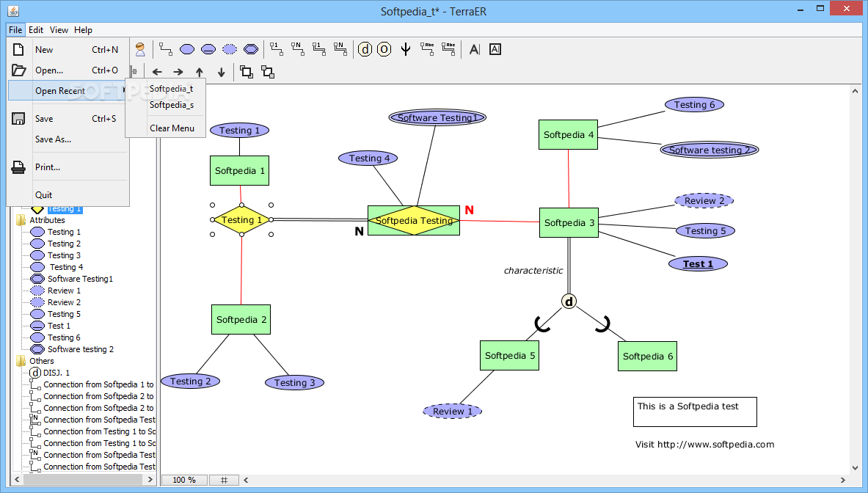
Task: Click the move right arrow icon
Action: [x=178, y=72]
